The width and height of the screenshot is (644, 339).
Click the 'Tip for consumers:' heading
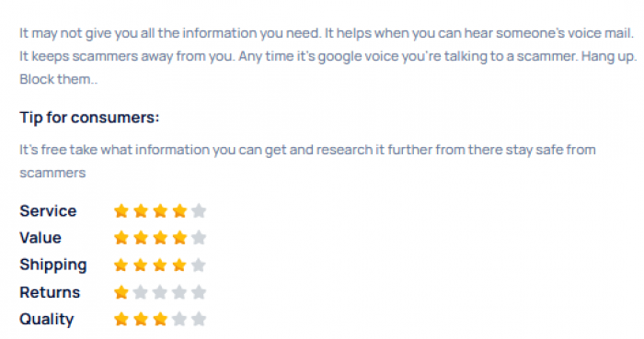pyautogui.click(x=89, y=118)
